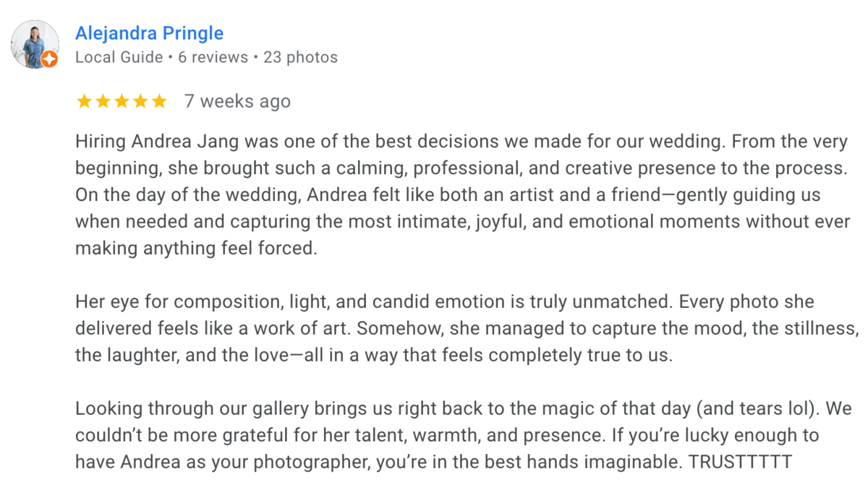Click the first yellow rating star
Image resolution: width=868 pixels, height=493 pixels.
point(84,102)
